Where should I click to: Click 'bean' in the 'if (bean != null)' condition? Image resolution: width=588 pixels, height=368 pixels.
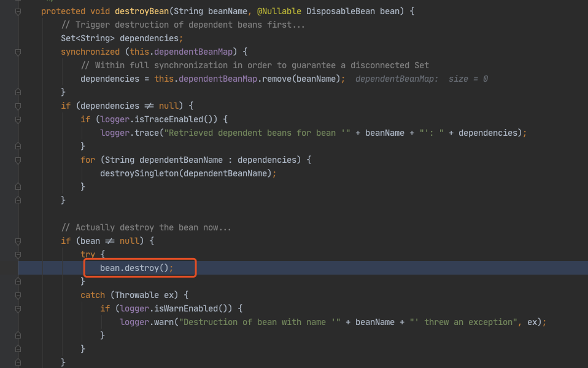pos(90,241)
